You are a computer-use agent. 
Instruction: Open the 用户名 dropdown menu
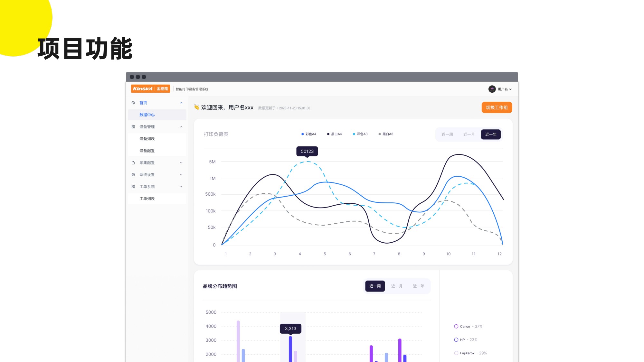[504, 89]
